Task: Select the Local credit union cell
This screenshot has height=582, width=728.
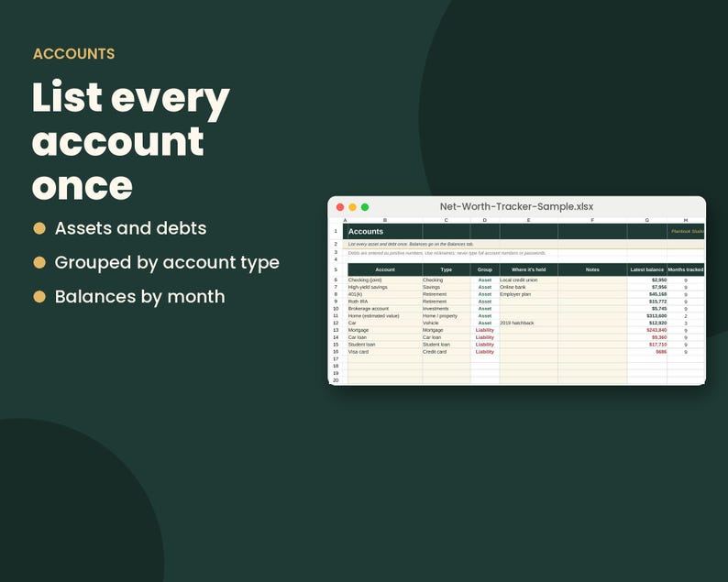Action: click(x=528, y=280)
